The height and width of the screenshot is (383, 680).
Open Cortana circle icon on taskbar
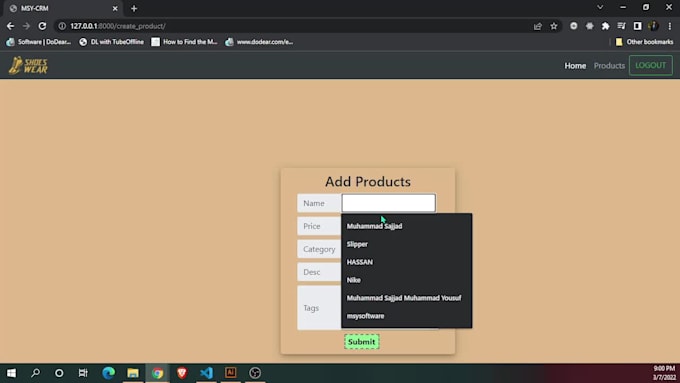point(59,373)
